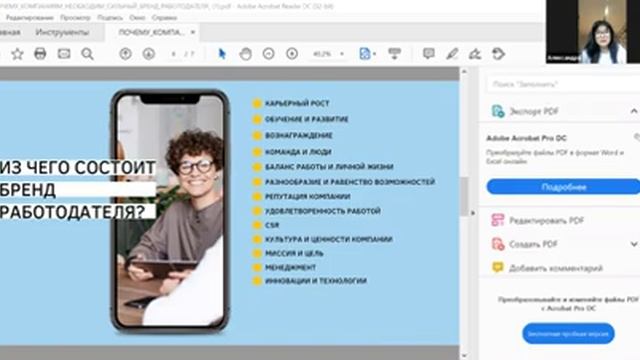Click the free trial version button
This screenshot has height=360, width=640.
pos(568,333)
